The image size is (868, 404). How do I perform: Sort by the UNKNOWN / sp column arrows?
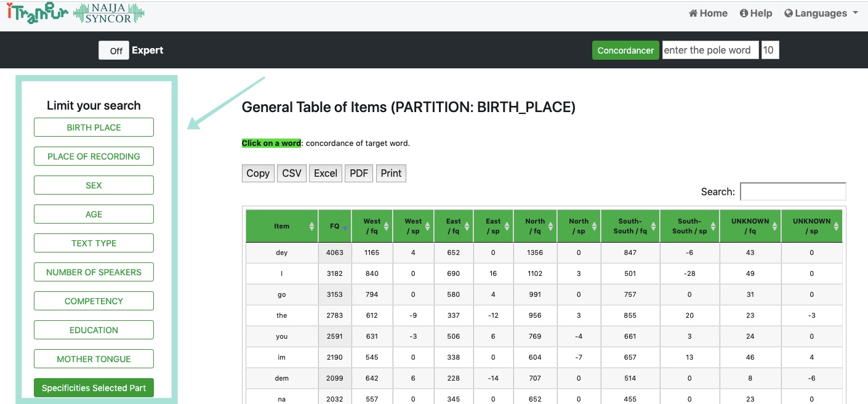tap(835, 226)
